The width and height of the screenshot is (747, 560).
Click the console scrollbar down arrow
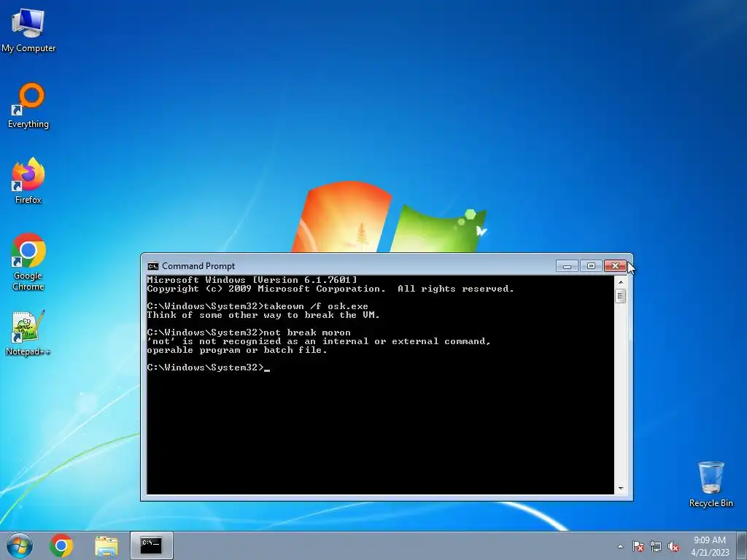coord(620,488)
